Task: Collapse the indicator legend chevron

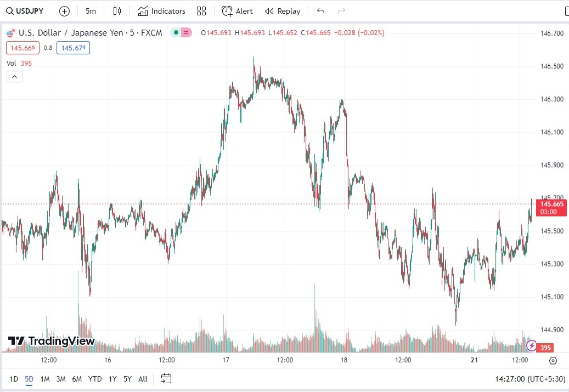Action: [x=14, y=76]
